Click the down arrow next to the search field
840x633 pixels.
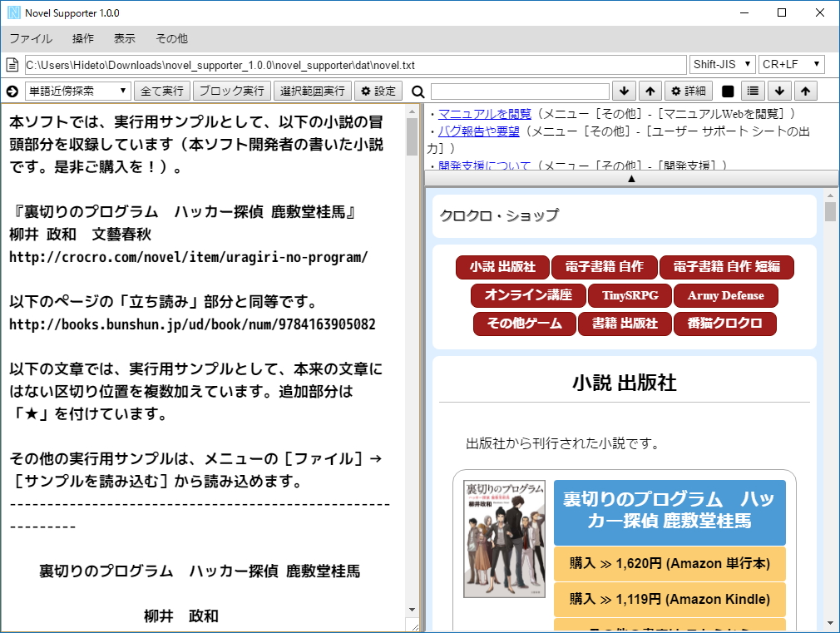click(x=624, y=91)
